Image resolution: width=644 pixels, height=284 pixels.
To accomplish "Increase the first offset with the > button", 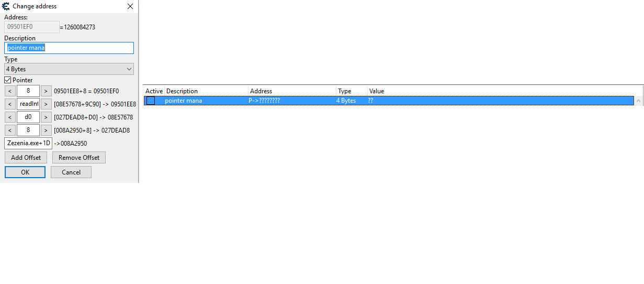I will (x=46, y=91).
